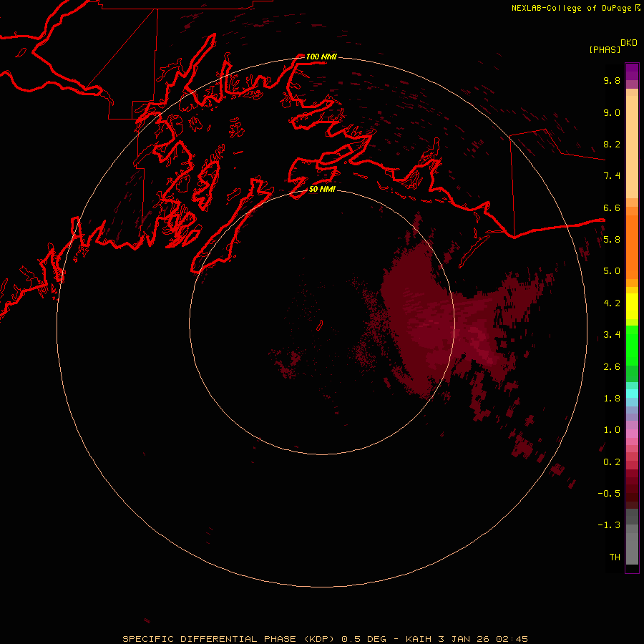Click the 6.6 legend value
The image size is (644, 644).
click(612, 208)
